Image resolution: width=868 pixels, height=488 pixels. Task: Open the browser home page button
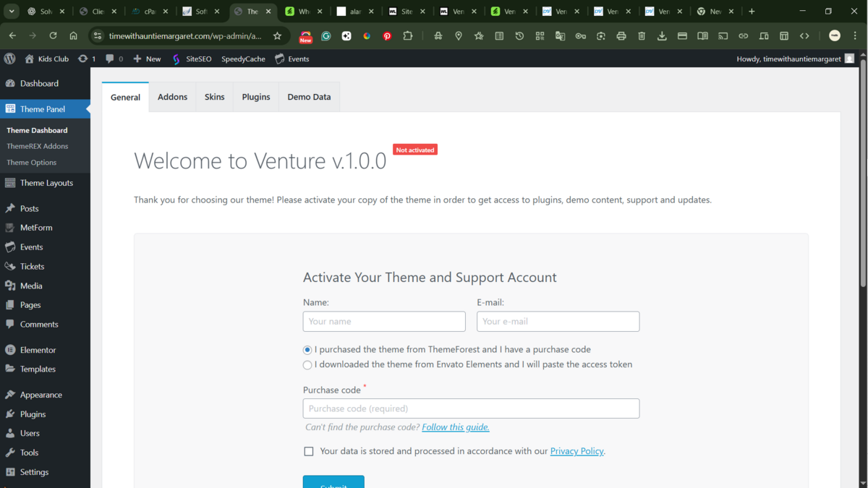(73, 35)
